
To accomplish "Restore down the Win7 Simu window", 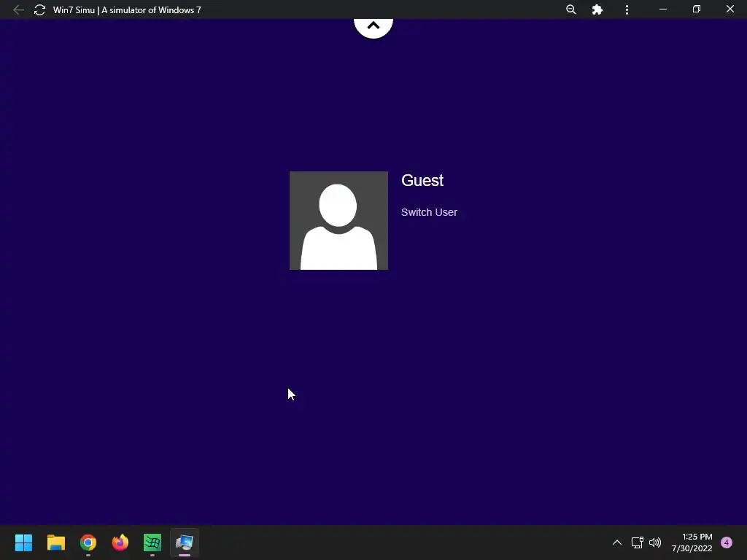I will pyautogui.click(x=697, y=9).
